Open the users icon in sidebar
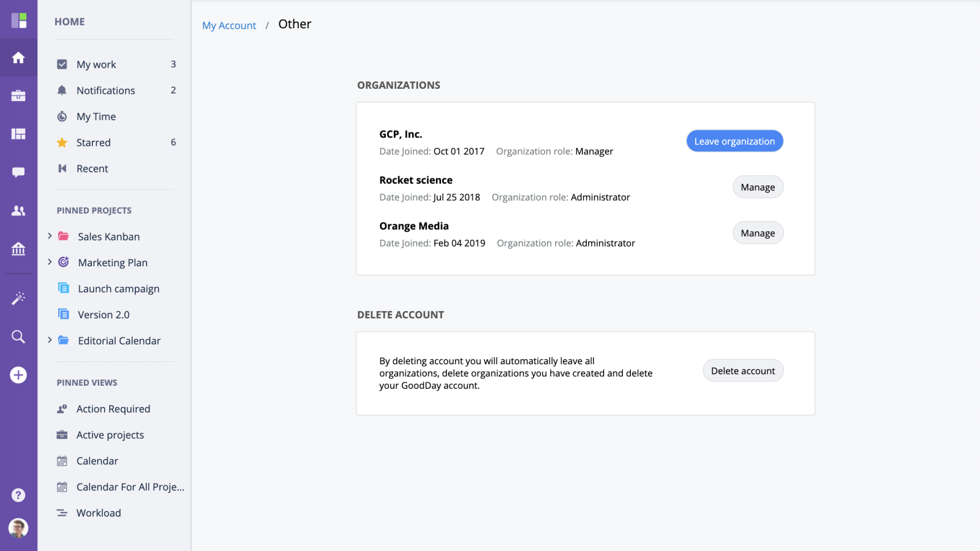This screenshot has height=551, width=980. coord(18,211)
